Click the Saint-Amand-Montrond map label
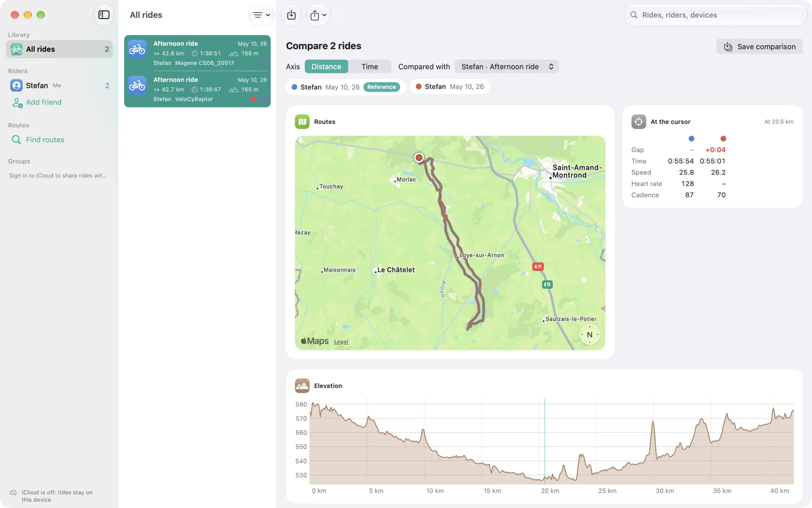 [x=577, y=171]
